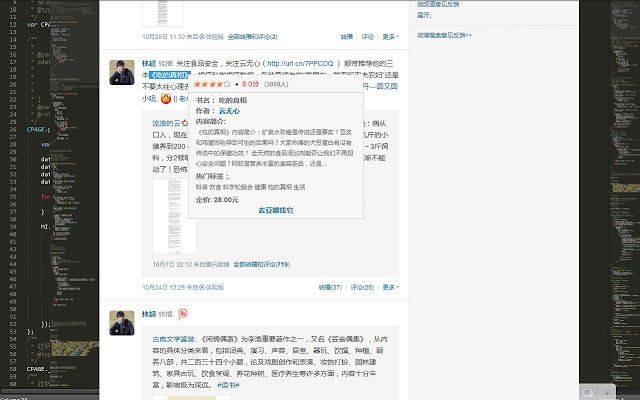Click 转播(37) on the 10月24日 post
Image resolution: width=640 pixels, height=400 pixels.
coord(330,287)
